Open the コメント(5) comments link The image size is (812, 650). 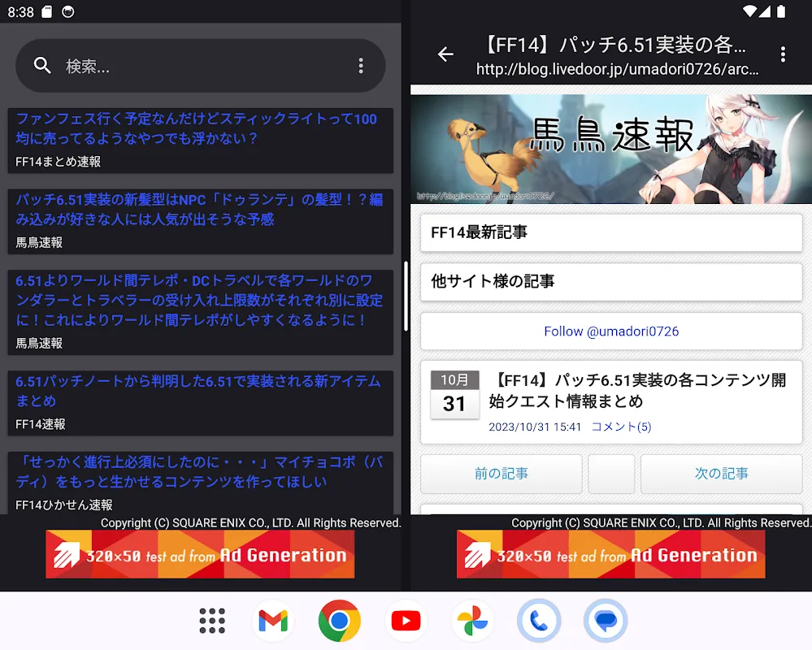(x=621, y=426)
